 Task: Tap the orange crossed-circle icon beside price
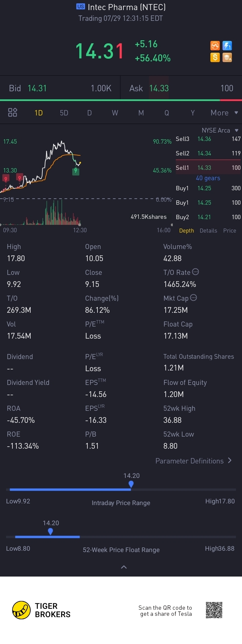(215, 46)
